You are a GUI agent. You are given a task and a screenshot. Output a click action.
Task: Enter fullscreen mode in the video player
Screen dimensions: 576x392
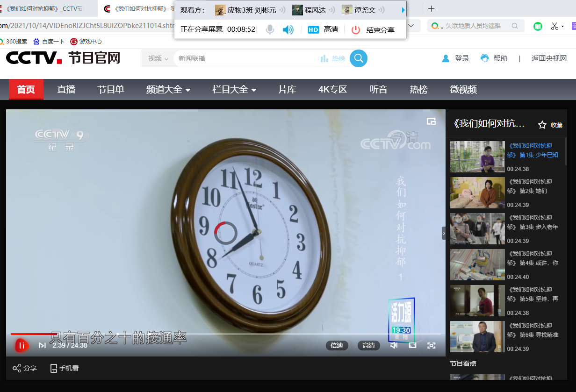pos(431,345)
